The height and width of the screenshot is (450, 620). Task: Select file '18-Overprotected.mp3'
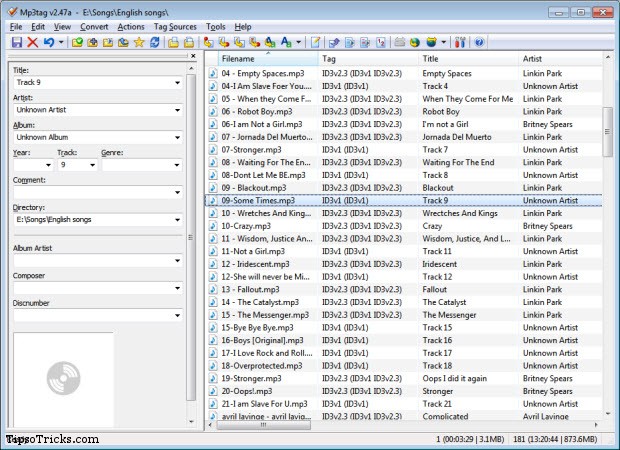pyautogui.click(x=404, y=366)
